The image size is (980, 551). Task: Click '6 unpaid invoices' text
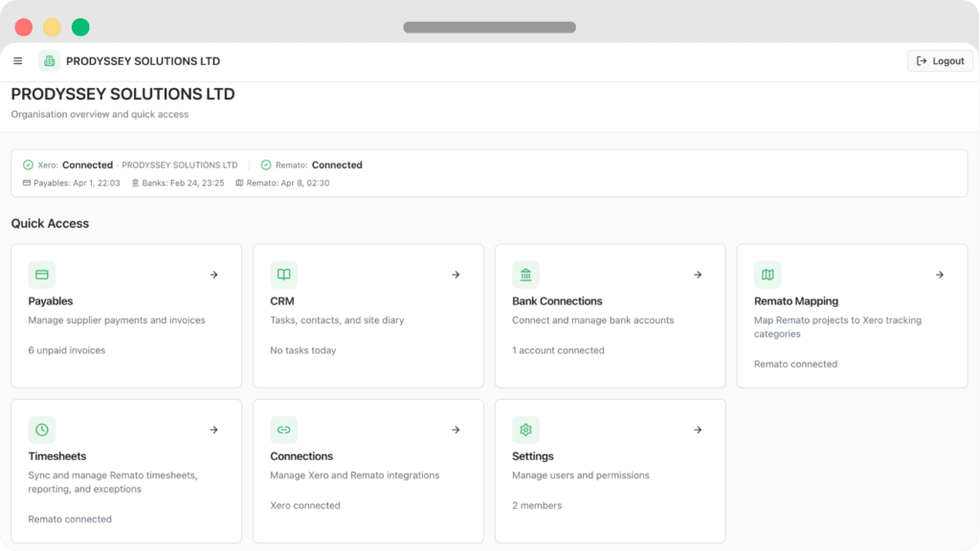67,350
